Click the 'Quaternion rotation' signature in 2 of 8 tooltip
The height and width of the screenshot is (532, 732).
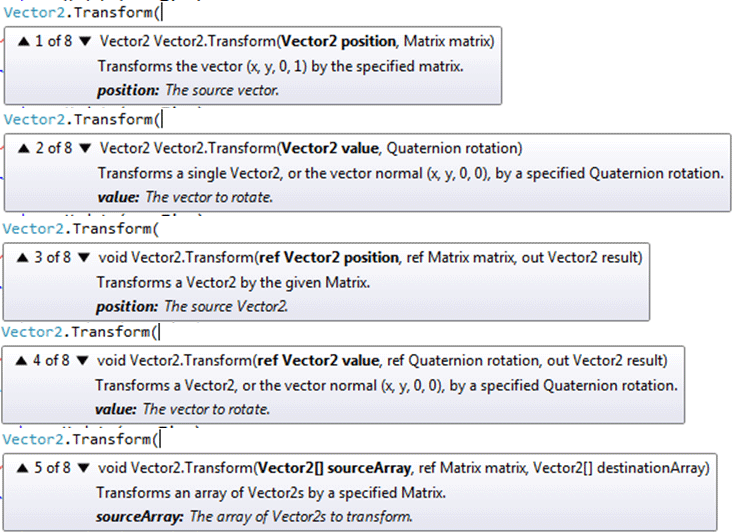pyautogui.click(x=453, y=148)
